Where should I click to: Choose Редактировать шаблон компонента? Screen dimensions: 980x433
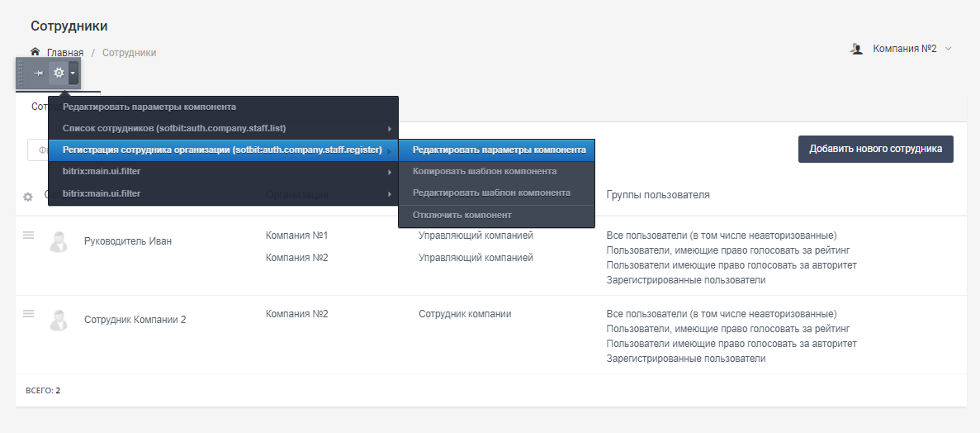[497, 193]
